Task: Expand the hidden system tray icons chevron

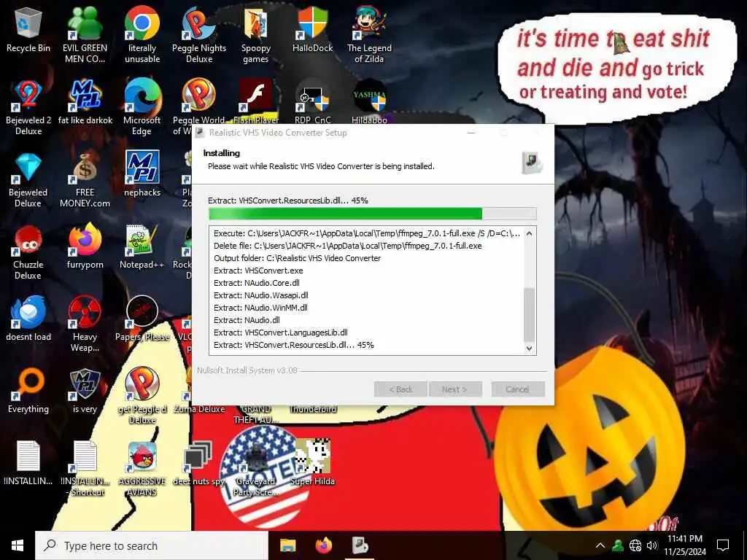Action: (600, 545)
